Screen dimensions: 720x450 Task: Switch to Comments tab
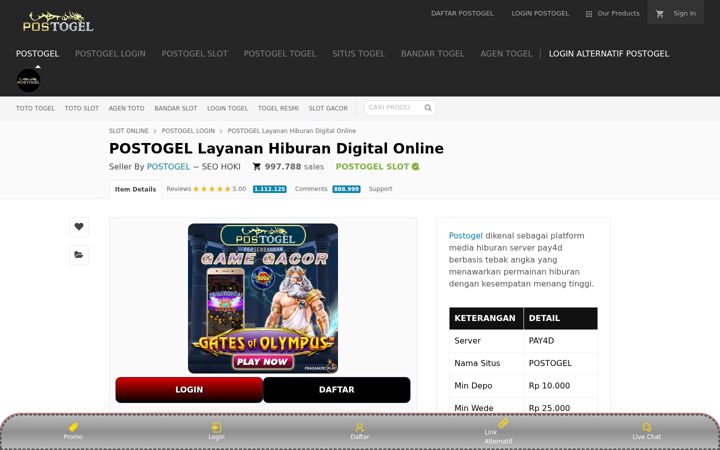311,189
